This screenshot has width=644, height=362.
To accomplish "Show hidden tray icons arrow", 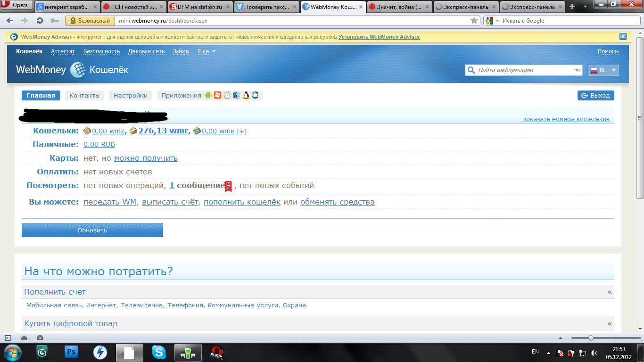I will (548, 353).
